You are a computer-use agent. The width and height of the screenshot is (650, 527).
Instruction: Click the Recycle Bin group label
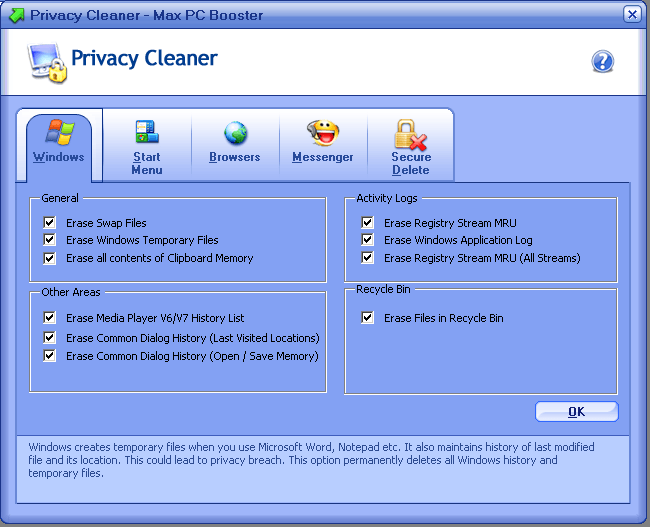coord(383,289)
